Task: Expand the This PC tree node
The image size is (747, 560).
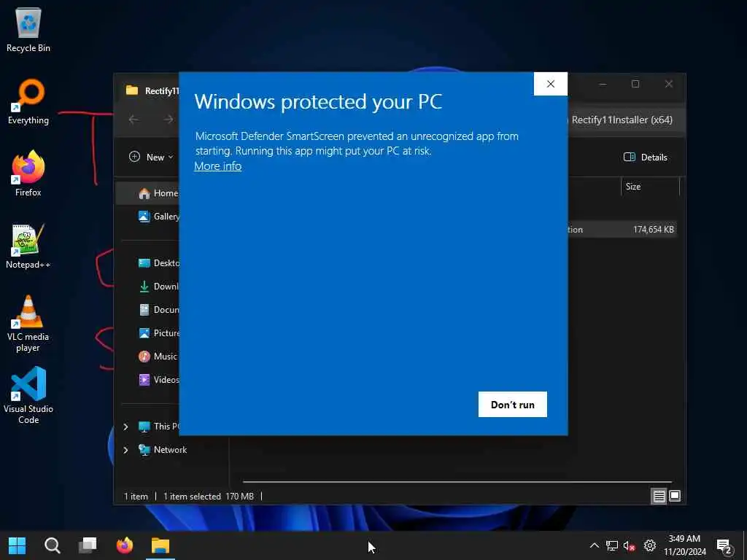Action: point(125,427)
